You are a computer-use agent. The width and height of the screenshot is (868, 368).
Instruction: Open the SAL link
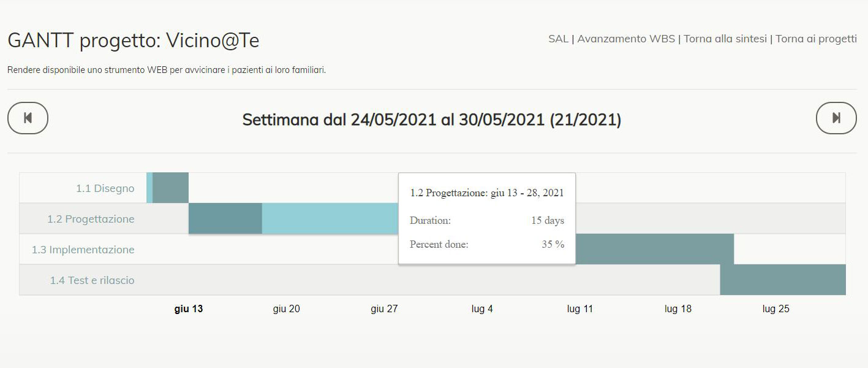pos(558,39)
